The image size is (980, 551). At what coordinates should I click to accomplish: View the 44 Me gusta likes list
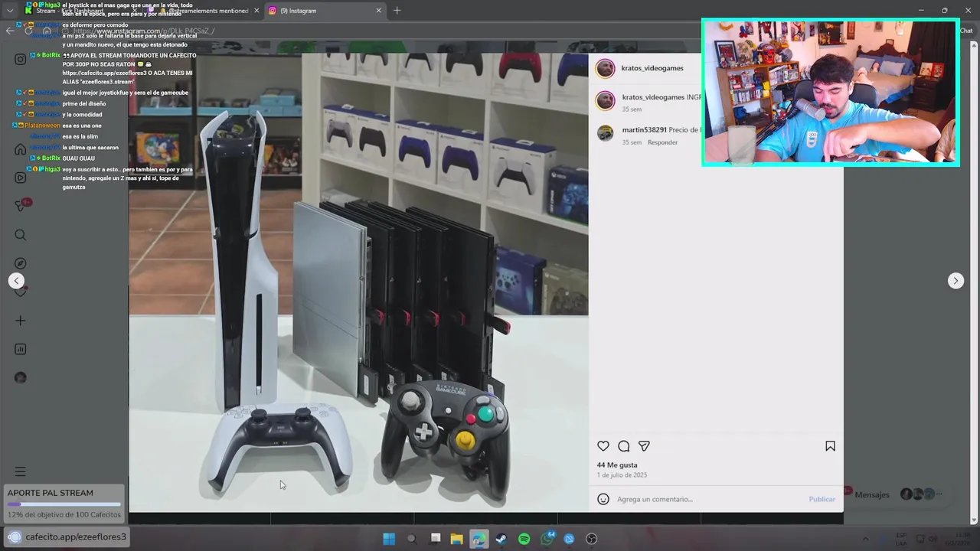[617, 465]
